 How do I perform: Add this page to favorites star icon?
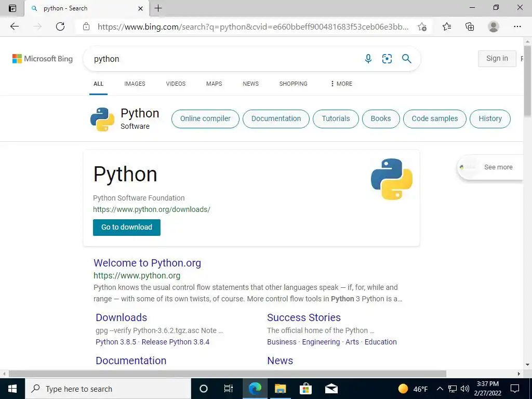click(422, 27)
